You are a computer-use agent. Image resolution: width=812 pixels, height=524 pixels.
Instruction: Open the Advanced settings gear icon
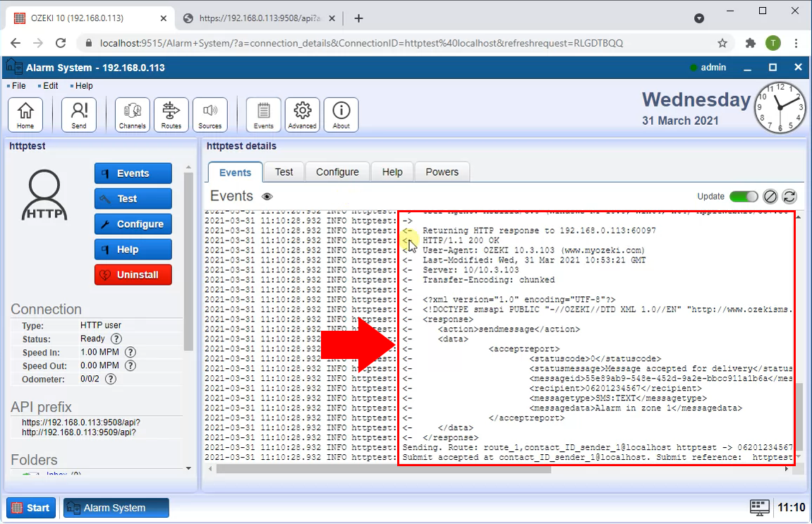coord(302,114)
